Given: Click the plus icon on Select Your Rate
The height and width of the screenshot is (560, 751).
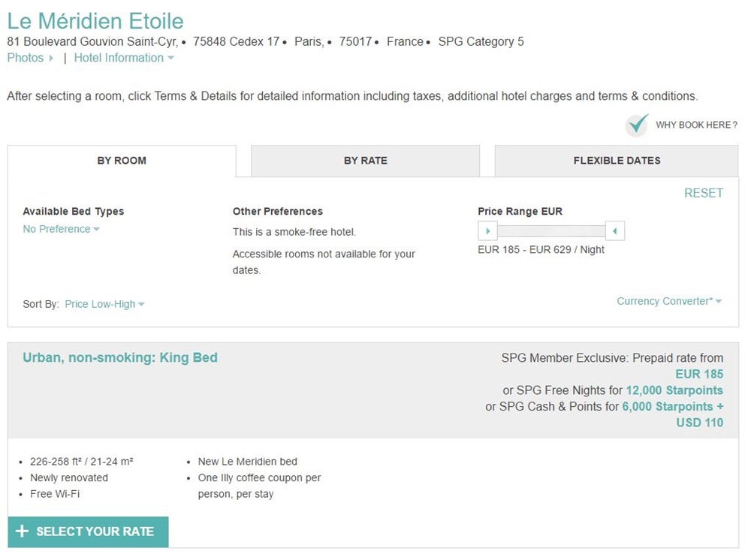Looking at the screenshot, I should pos(22,531).
